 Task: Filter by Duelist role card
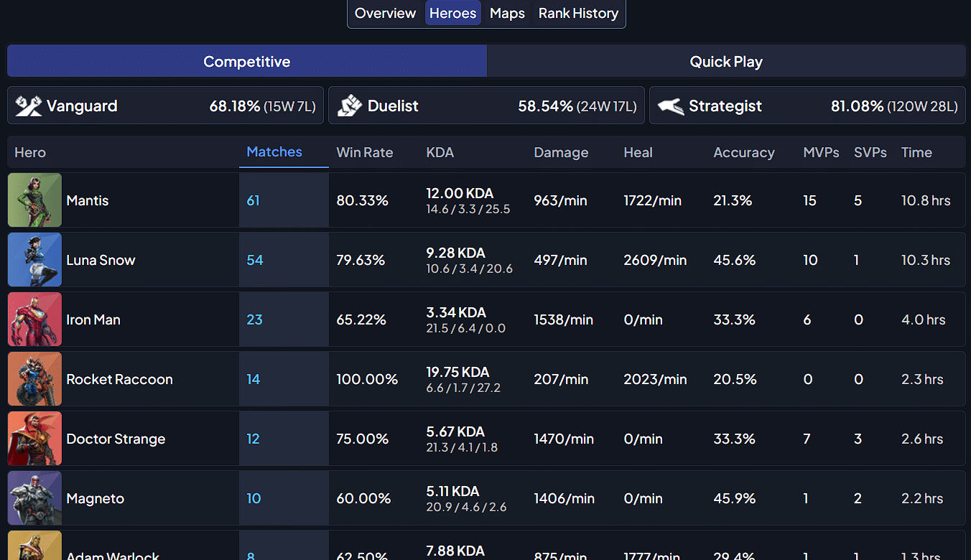(486, 106)
